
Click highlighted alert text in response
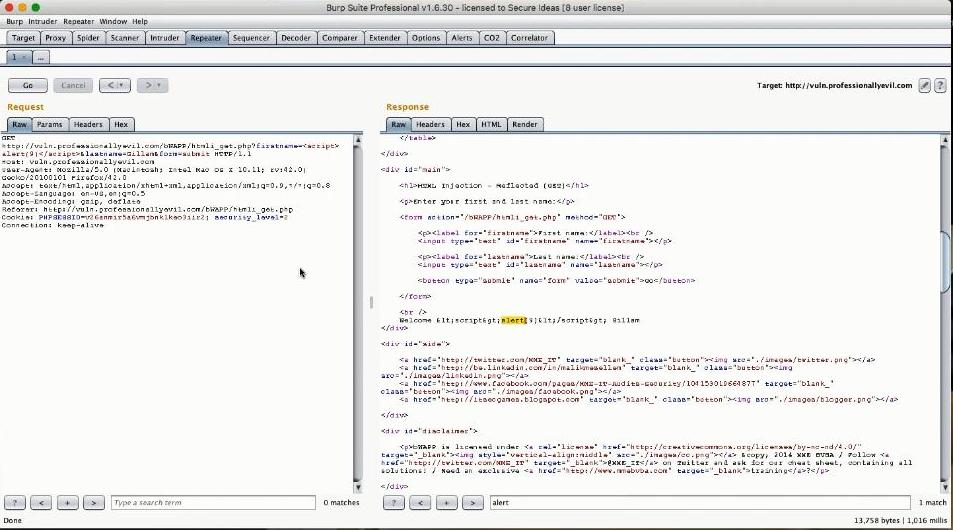[513, 320]
